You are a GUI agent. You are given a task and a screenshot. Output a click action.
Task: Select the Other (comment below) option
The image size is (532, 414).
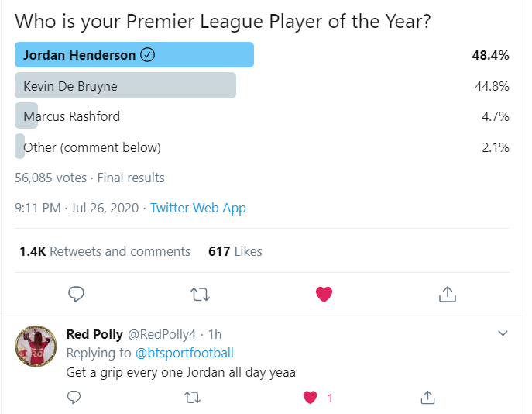262,147
